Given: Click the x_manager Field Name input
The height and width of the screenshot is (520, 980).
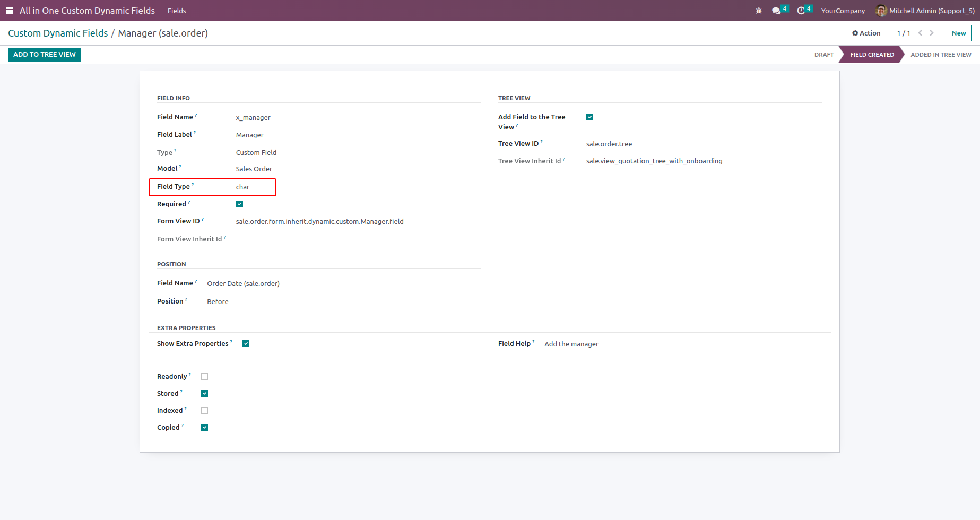Looking at the screenshot, I should [253, 118].
